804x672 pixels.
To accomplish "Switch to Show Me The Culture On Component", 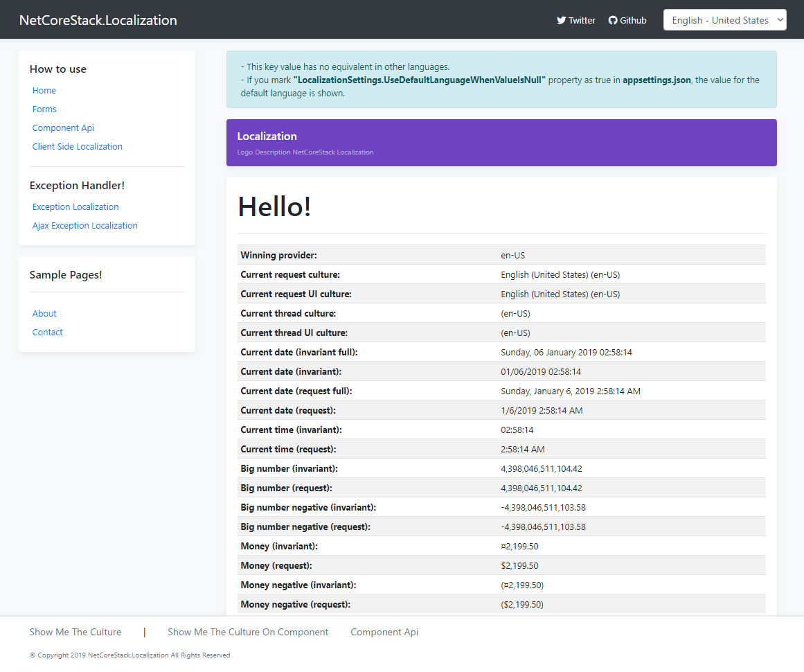I will tap(248, 632).
